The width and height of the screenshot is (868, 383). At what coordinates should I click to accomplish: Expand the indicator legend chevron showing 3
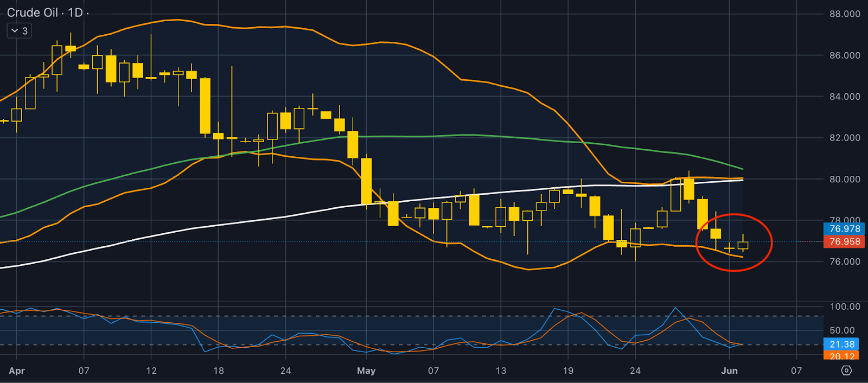pyautogui.click(x=19, y=31)
